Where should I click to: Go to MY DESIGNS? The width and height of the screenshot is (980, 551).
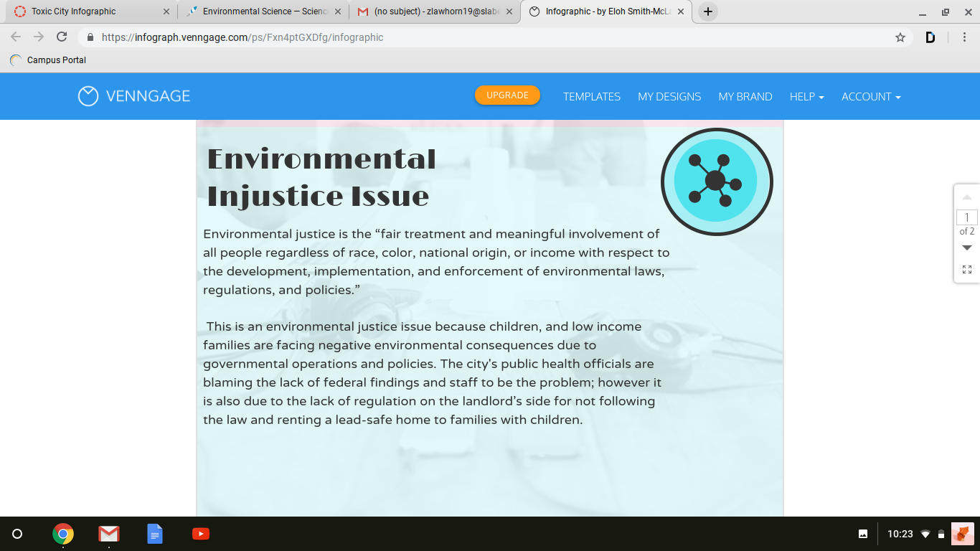(x=669, y=96)
